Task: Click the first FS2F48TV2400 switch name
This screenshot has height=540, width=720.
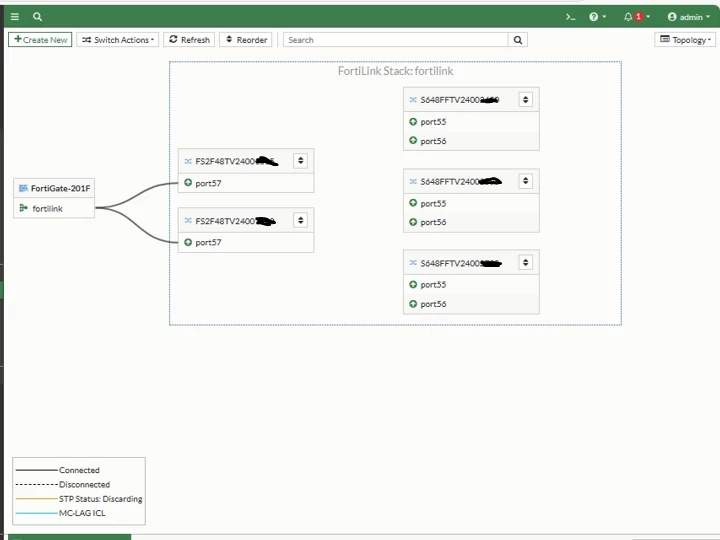Action: point(236,161)
